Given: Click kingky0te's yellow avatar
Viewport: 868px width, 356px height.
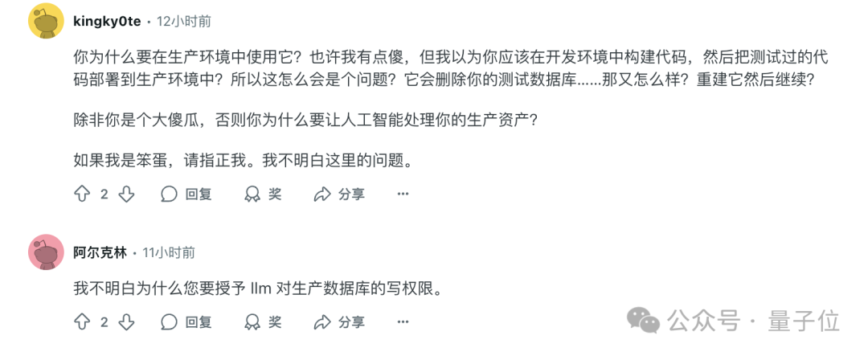Looking at the screenshot, I should [46, 21].
